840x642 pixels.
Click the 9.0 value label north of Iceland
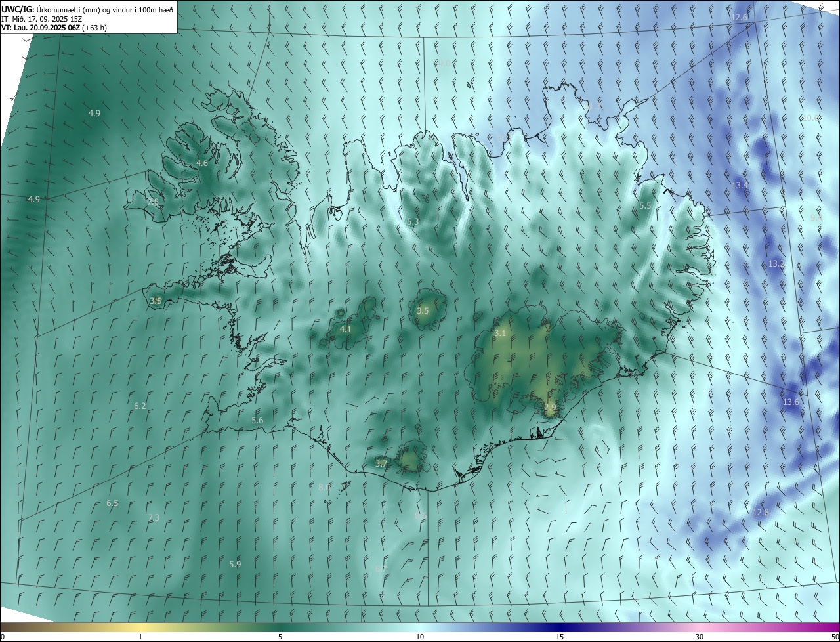(445, 63)
